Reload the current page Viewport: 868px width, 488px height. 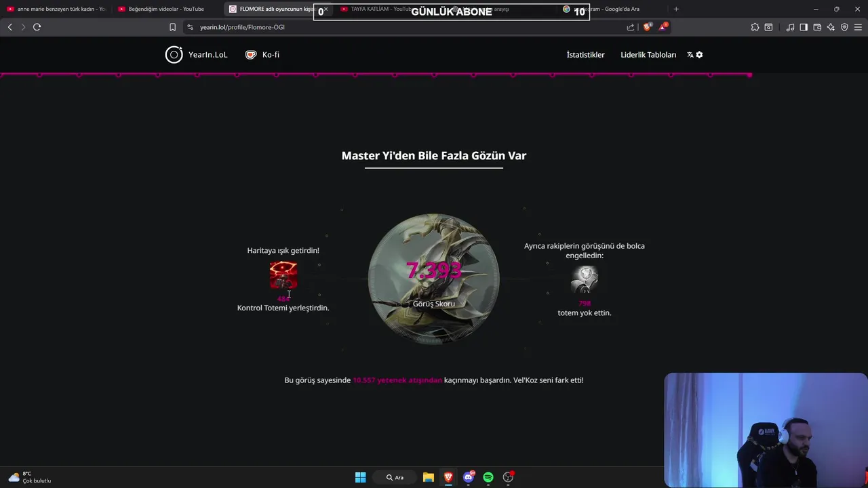pos(37,27)
